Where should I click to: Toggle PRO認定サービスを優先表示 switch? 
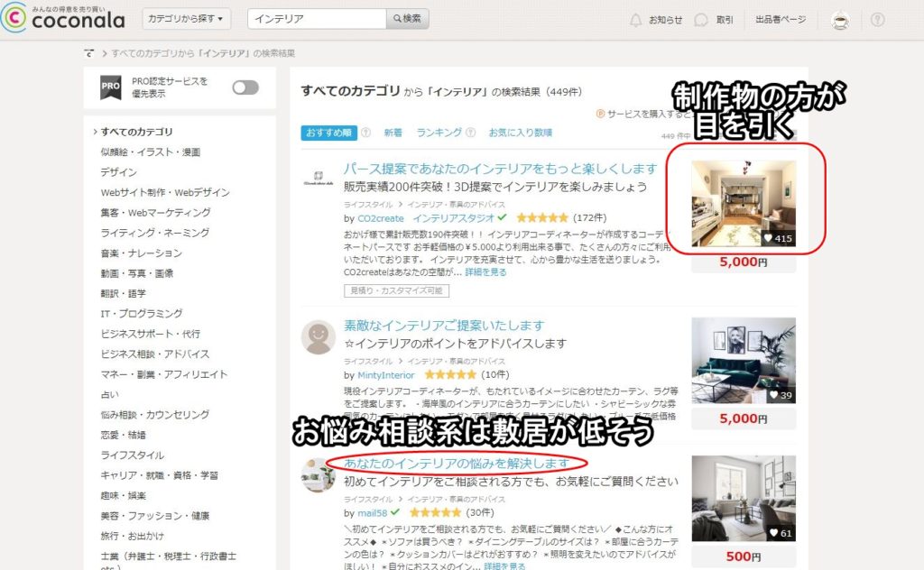(x=245, y=87)
